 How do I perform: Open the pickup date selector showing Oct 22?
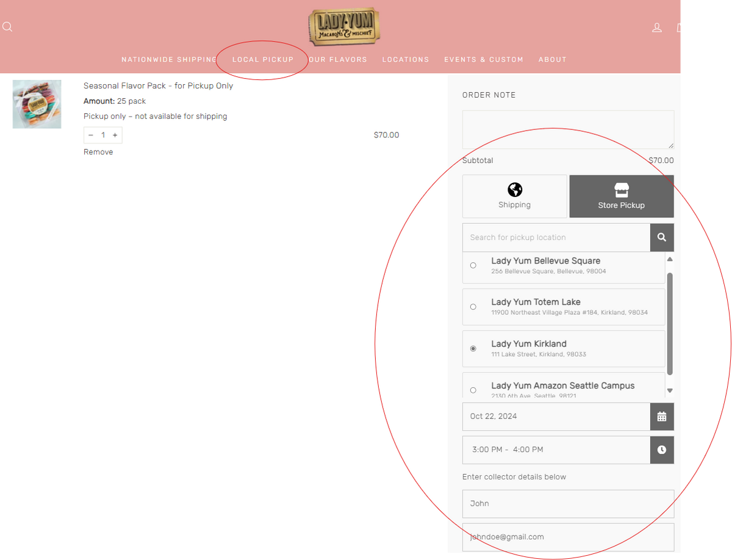556,417
